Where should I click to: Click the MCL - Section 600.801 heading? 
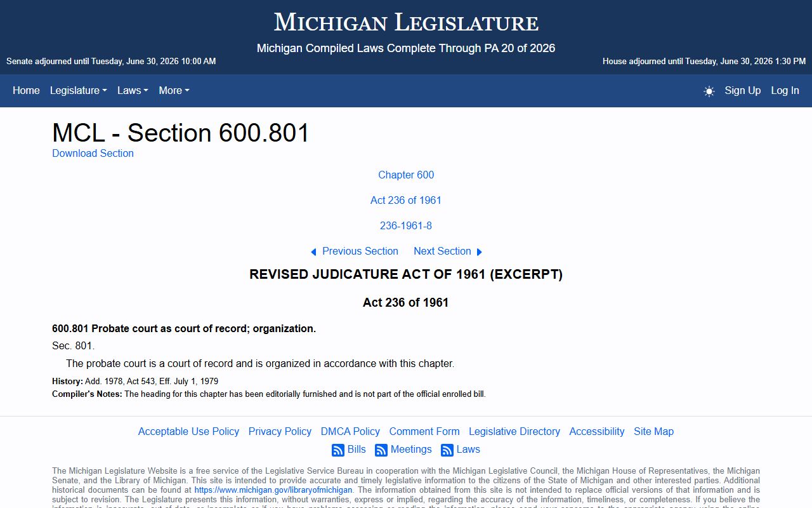click(181, 133)
